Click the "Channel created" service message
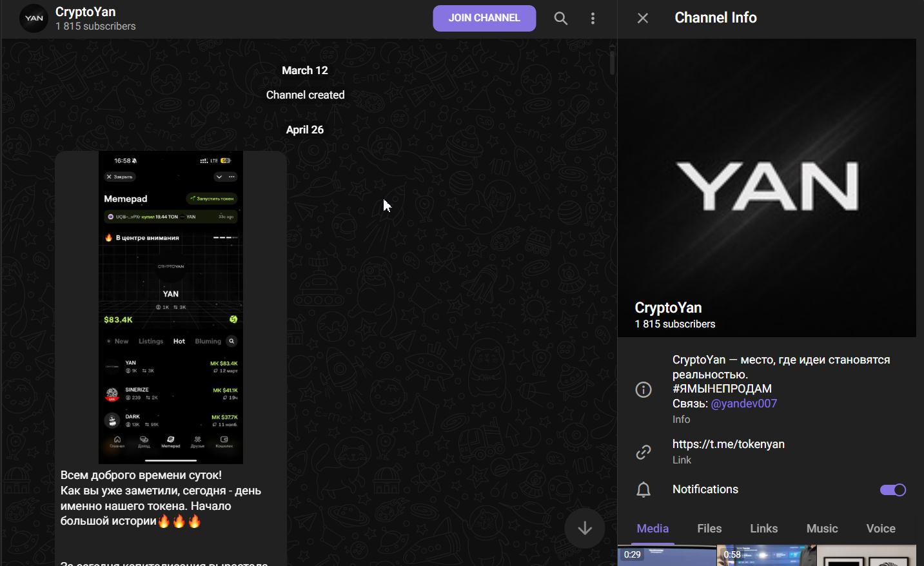Image resolution: width=924 pixels, height=566 pixels. (x=306, y=95)
